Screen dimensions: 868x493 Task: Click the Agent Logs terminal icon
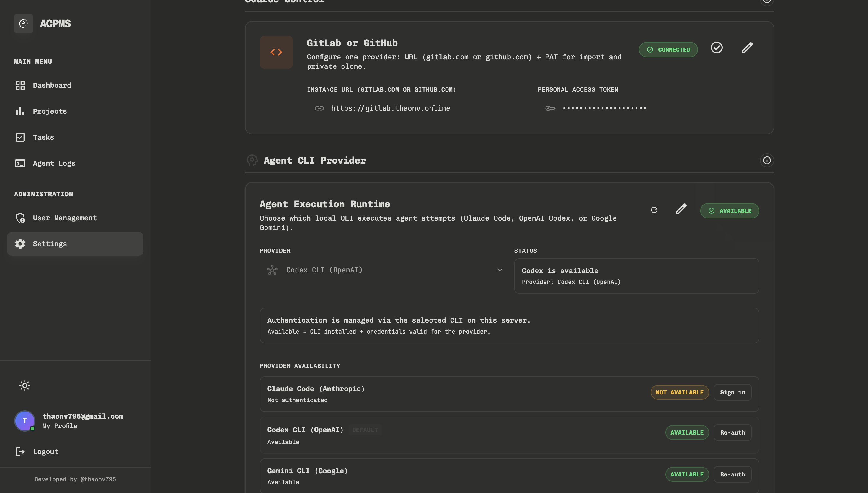pos(20,163)
